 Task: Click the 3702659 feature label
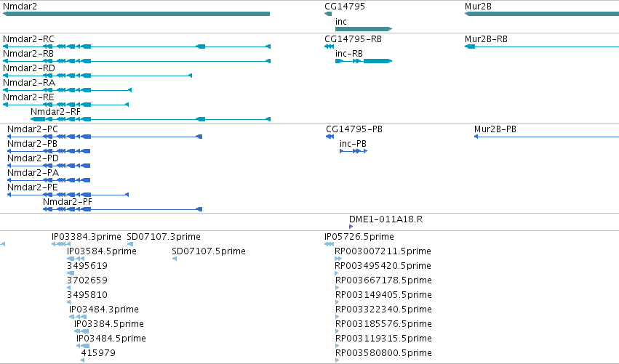(x=87, y=280)
